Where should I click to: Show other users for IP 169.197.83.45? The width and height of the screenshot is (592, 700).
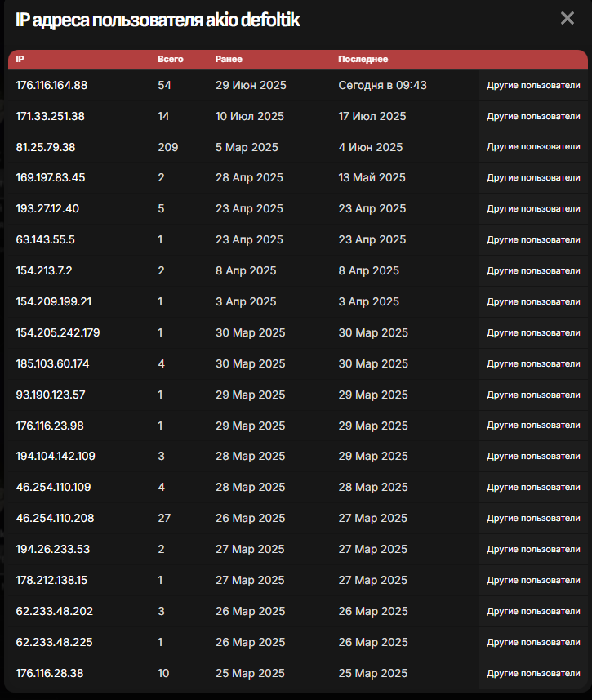click(x=533, y=177)
